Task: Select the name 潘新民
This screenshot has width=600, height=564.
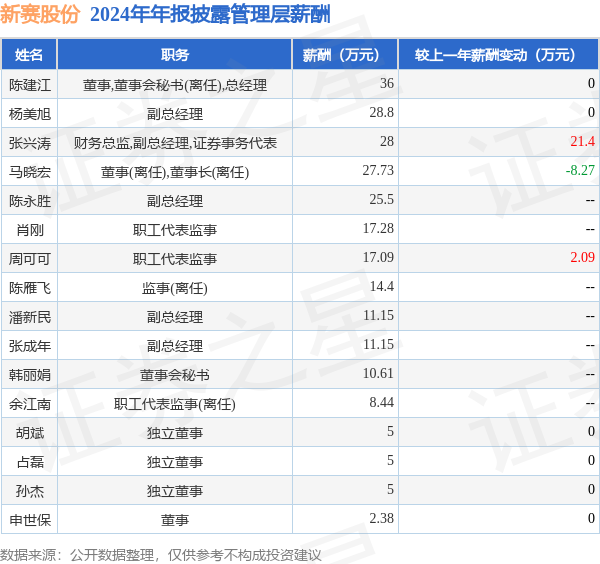Action: 30,317
